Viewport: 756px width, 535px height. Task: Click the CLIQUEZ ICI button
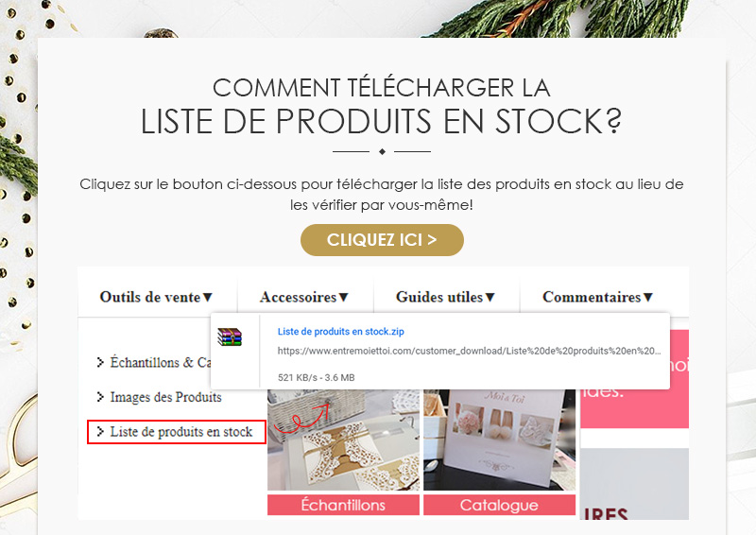[382, 240]
